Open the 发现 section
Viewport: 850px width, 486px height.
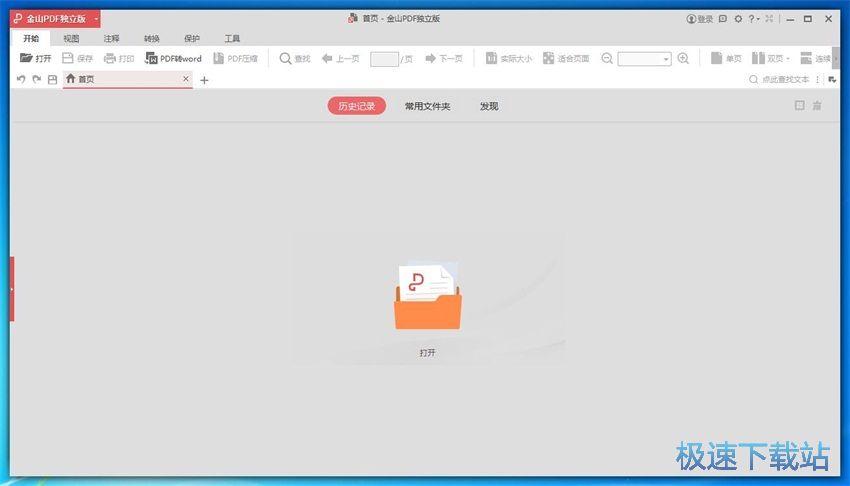tap(489, 106)
